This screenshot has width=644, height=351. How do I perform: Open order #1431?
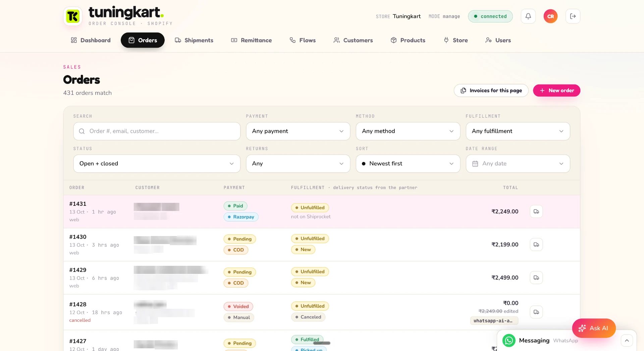78,204
